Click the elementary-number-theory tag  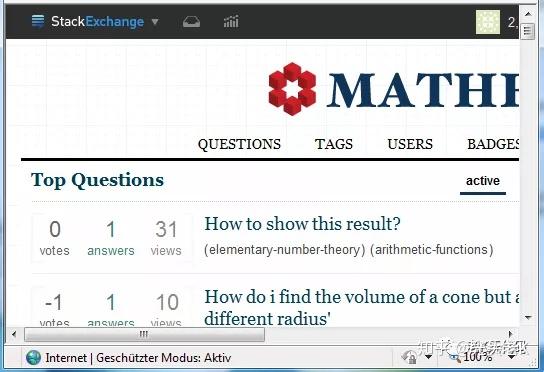click(284, 250)
